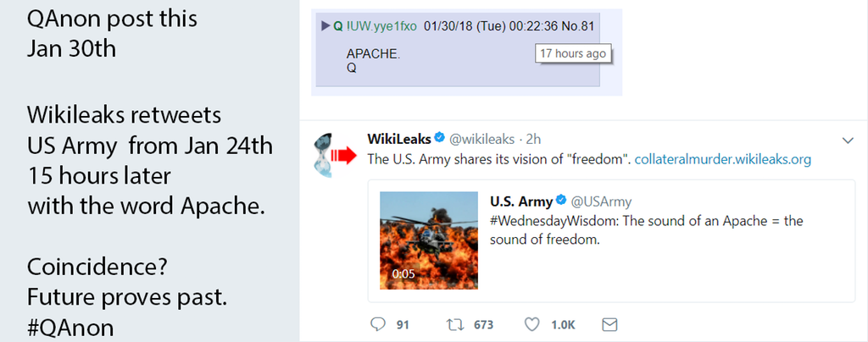The width and height of the screenshot is (868, 342).
Task: Open the WikiLeaks profile name
Action: click(x=399, y=139)
